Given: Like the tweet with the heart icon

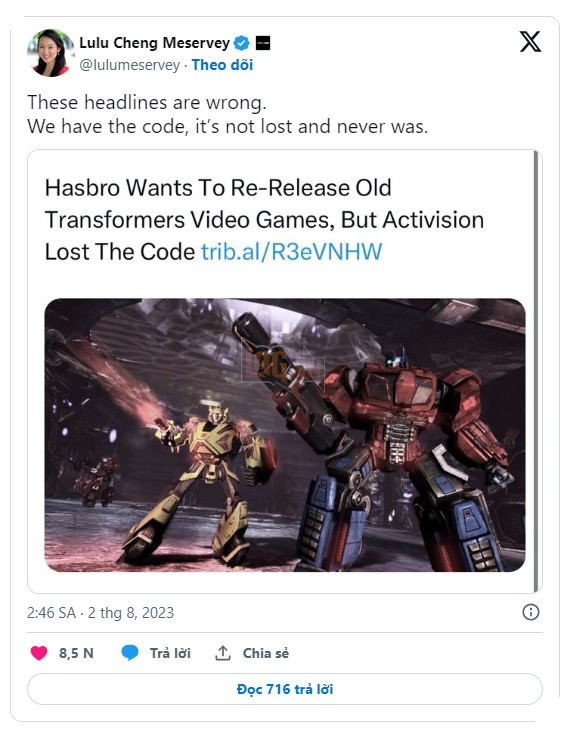Looking at the screenshot, I should click(x=39, y=653).
